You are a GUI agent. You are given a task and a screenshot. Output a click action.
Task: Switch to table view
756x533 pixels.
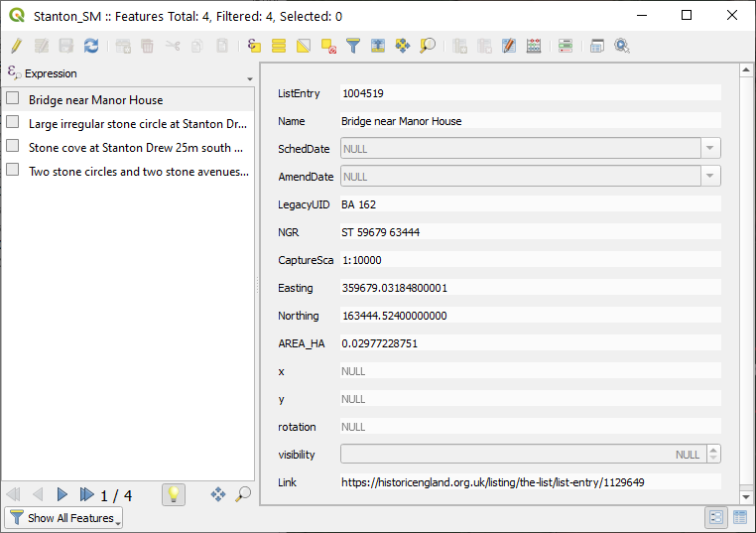pyautogui.click(x=739, y=517)
